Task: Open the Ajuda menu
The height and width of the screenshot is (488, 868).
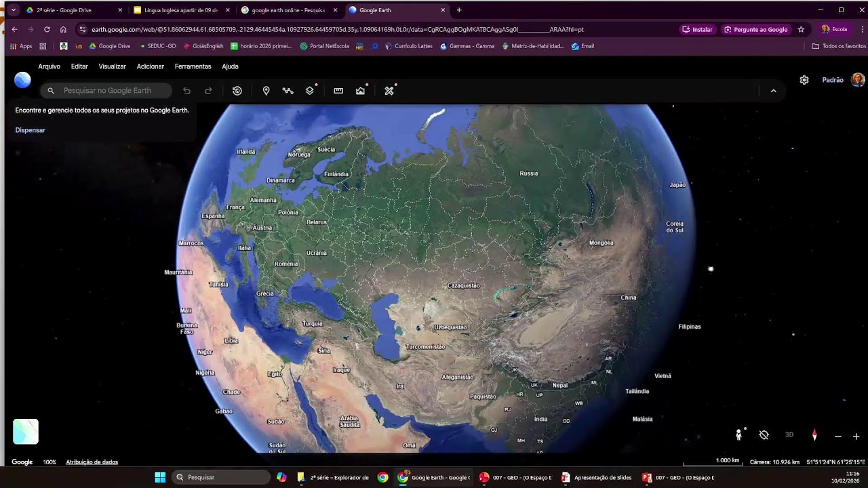Action: [x=230, y=66]
